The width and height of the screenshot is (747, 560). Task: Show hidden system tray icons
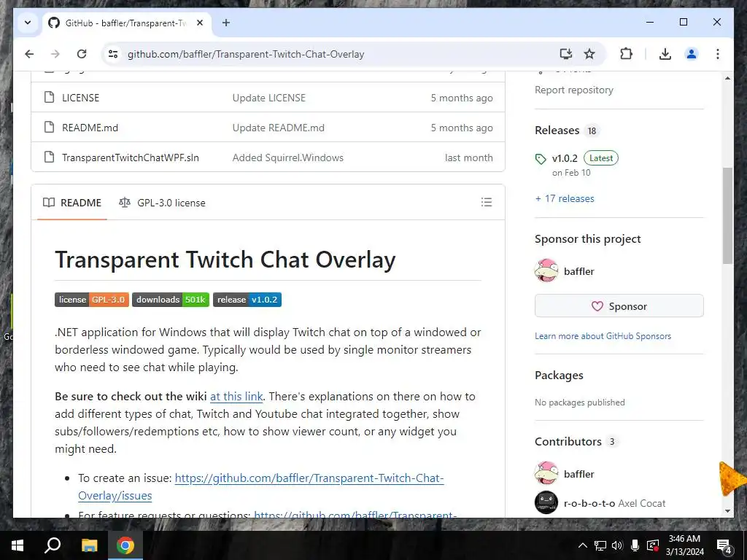tap(582, 545)
